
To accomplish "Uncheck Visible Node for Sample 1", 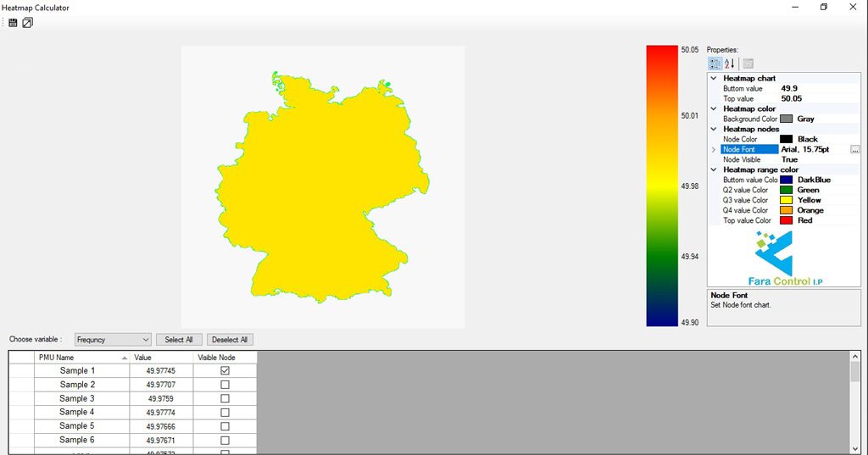I will click(225, 371).
